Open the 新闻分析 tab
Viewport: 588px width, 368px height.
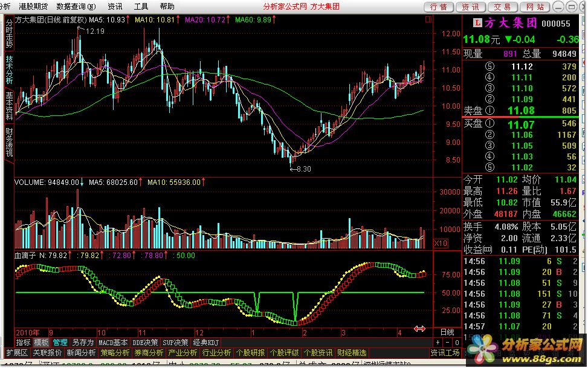[81, 353]
